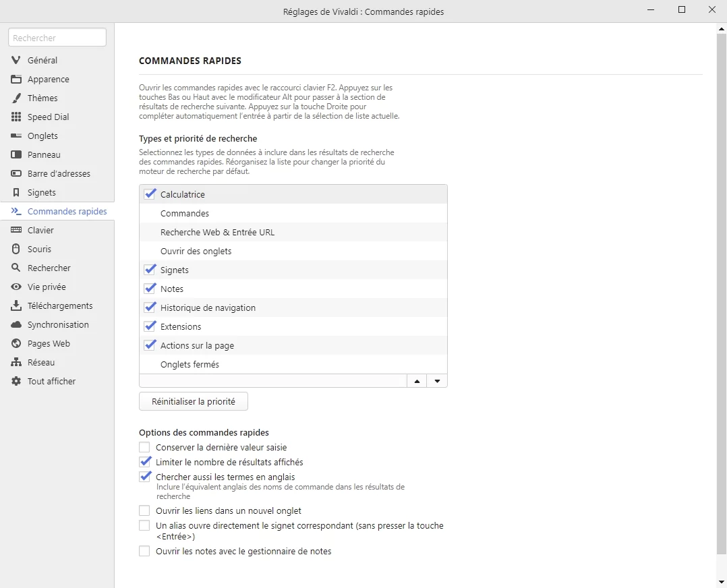Viewport: 727px width, 588px height.
Task: Open Speed Dial settings
Action: click(x=57, y=117)
